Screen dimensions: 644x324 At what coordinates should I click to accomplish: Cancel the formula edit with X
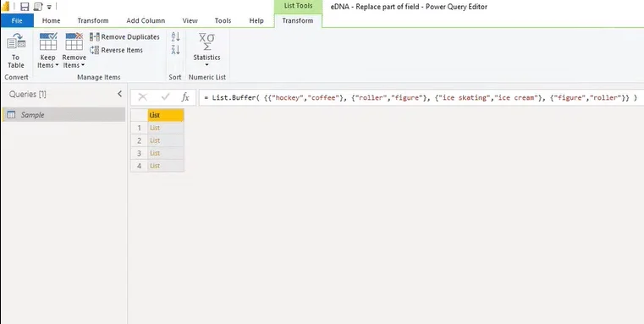(x=142, y=97)
